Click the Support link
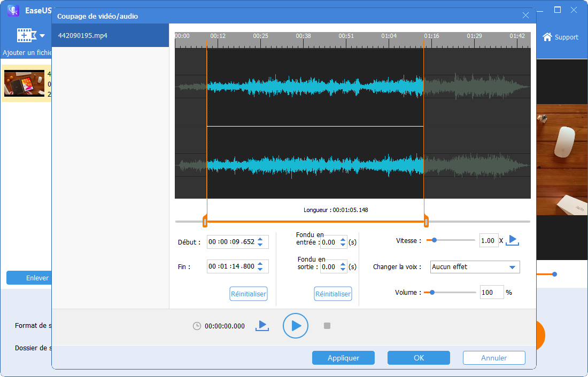This screenshot has height=377, width=588. click(566, 37)
